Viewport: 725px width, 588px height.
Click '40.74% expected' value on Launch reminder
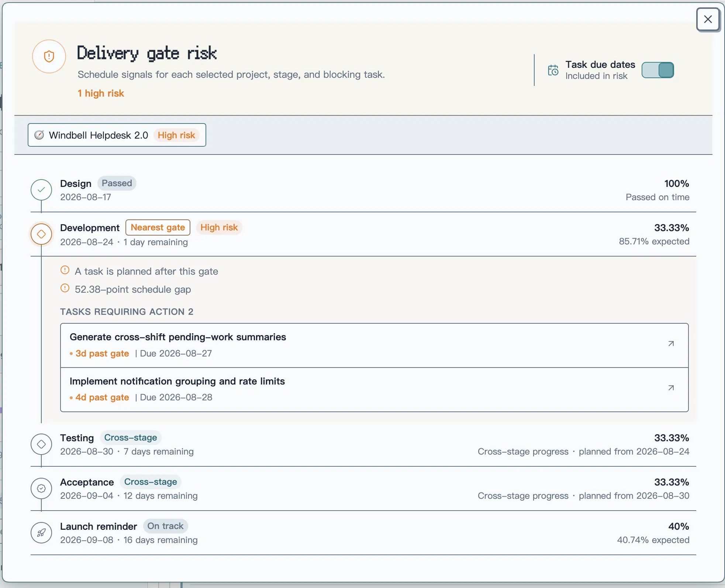653,540
